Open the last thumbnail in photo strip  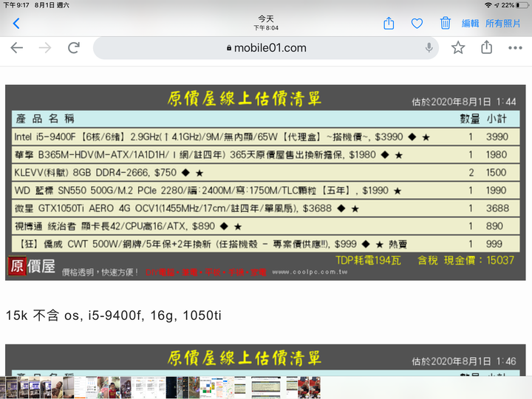(315, 388)
